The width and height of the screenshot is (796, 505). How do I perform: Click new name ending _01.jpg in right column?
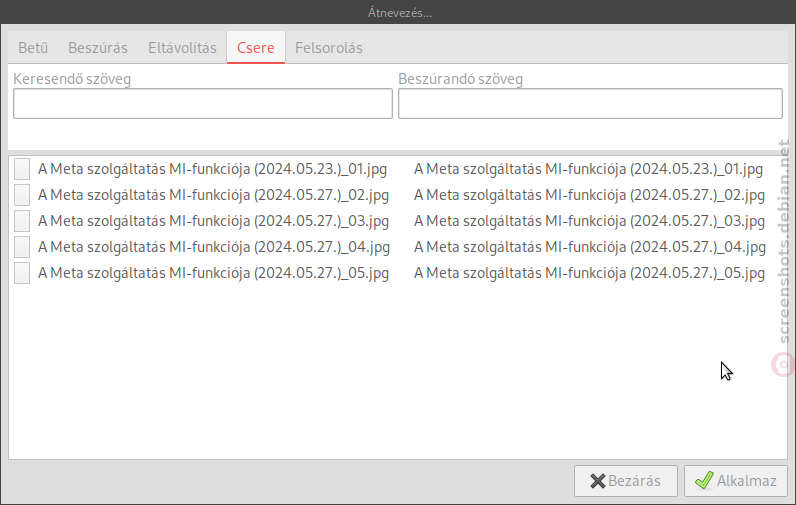(x=588, y=169)
